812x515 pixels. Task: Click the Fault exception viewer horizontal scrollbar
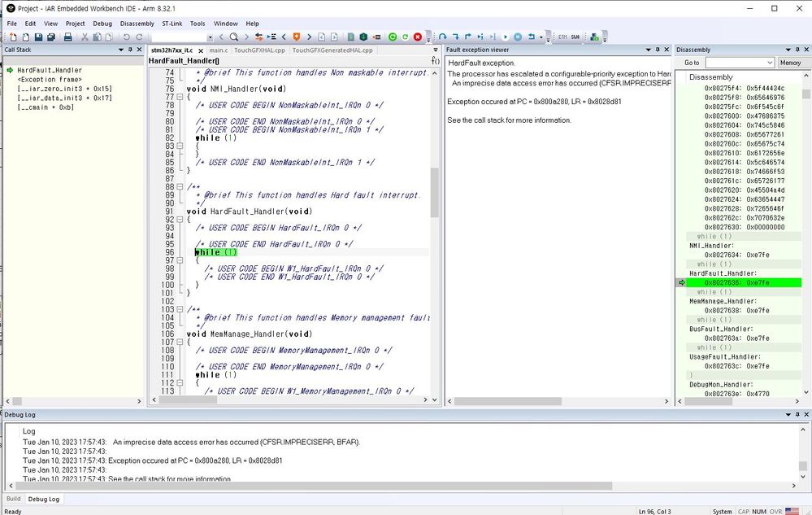(508, 402)
